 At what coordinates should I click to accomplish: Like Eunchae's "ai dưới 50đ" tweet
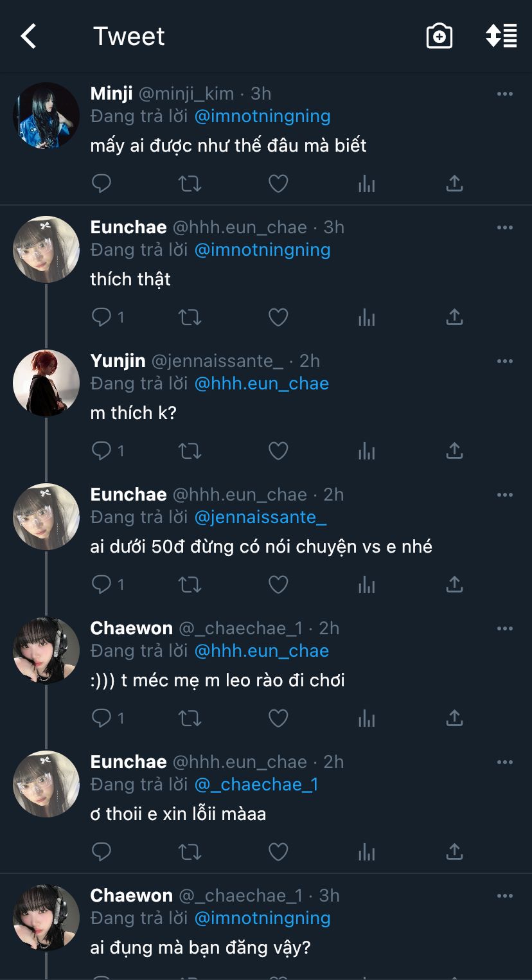point(278,585)
